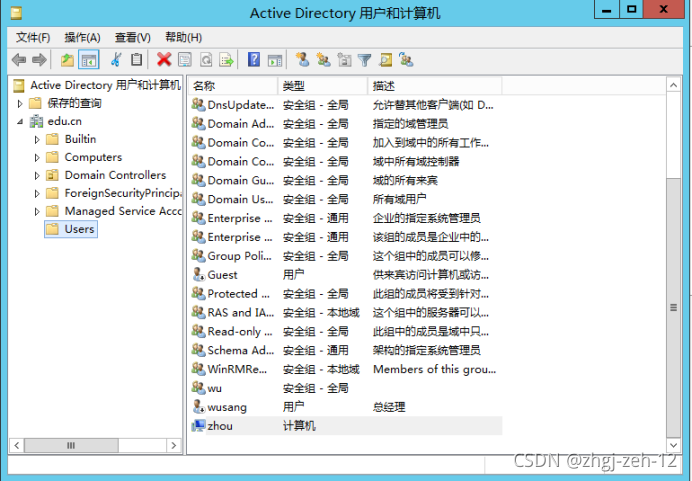Viewport: 692px width, 481px height.
Task: Select the zhou computer row
Action: coord(346,426)
